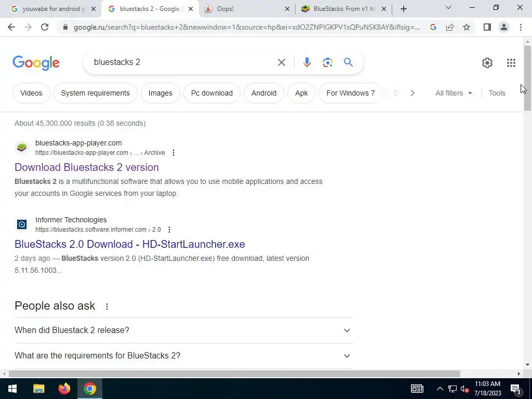The image size is (532, 399).
Task: Open options for Informer Technologies result
Action: (169, 230)
